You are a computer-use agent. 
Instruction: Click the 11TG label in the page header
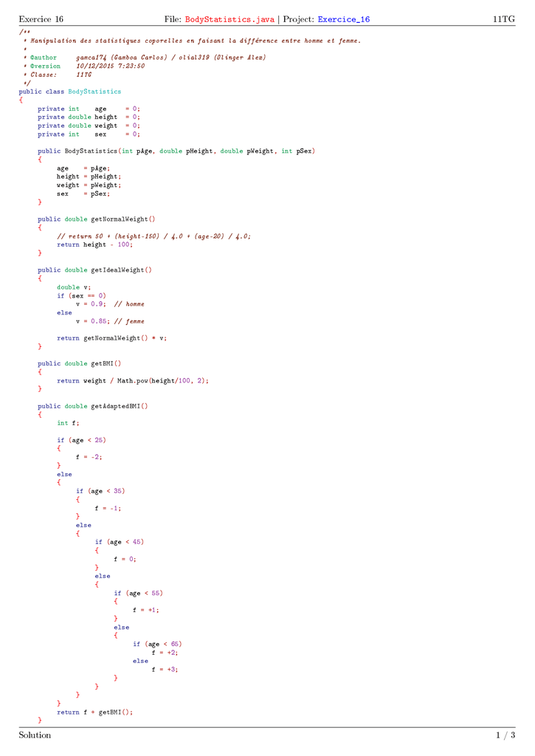pyautogui.click(x=504, y=18)
